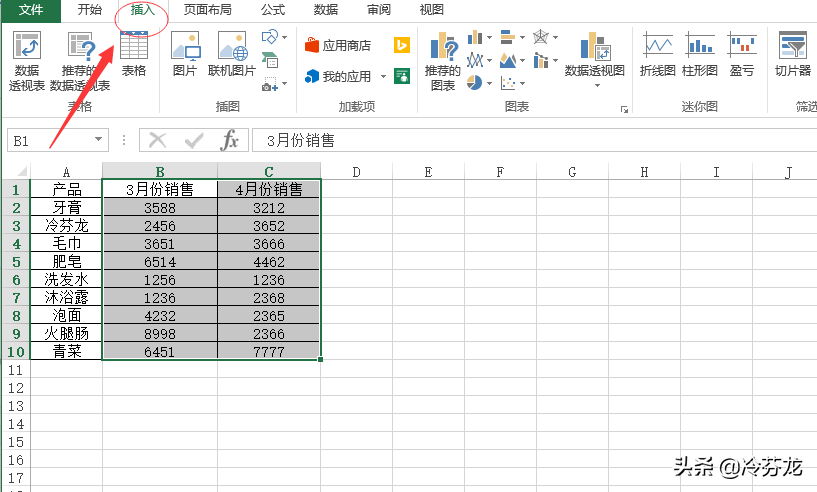817x492 pixels.
Task: Click the formula bar with 3月份销售
Action: point(534,140)
